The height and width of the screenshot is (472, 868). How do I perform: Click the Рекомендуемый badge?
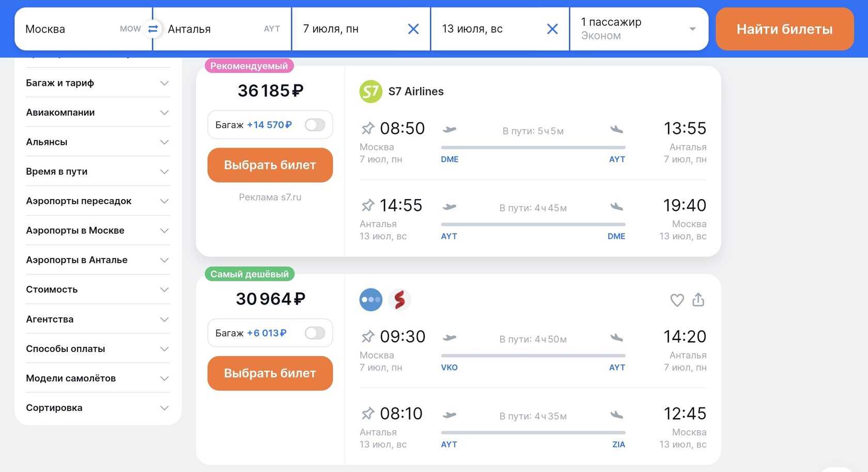point(250,66)
